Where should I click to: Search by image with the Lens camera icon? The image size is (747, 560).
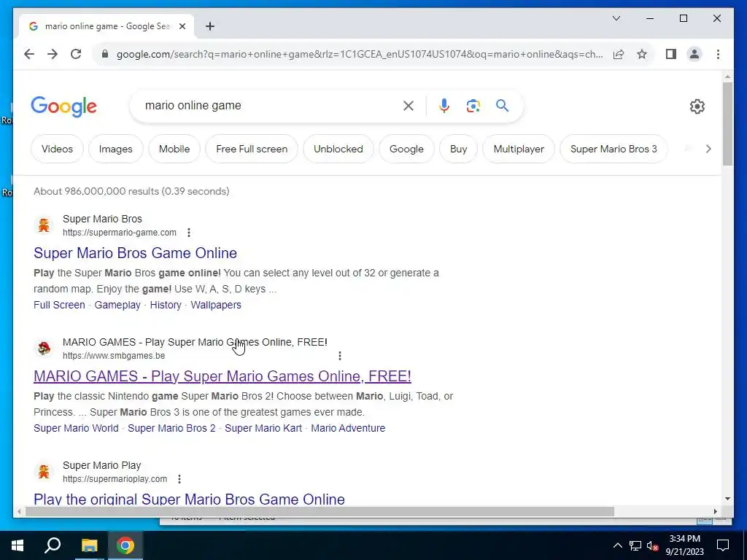473,106
